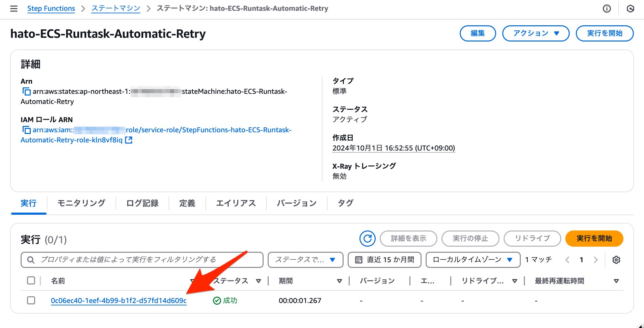Image resolution: width=644 pixels, height=328 pixels.
Task: Open the 直近 15 か月間 date range picker
Action: (x=384, y=260)
